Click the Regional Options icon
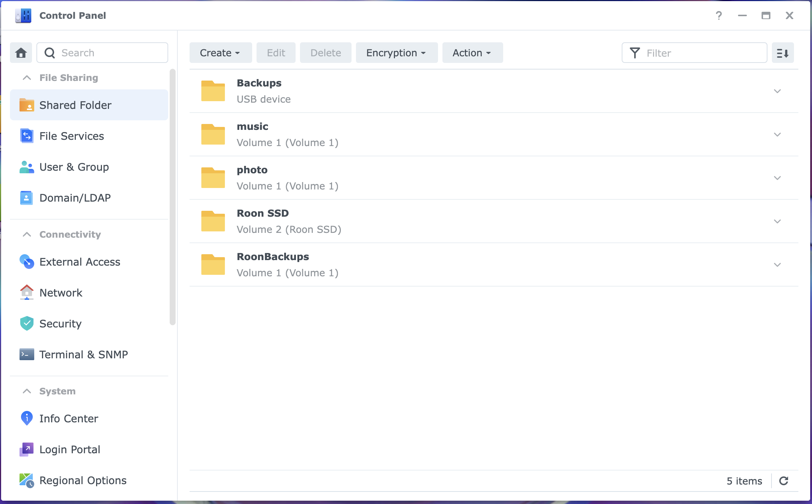 27,480
